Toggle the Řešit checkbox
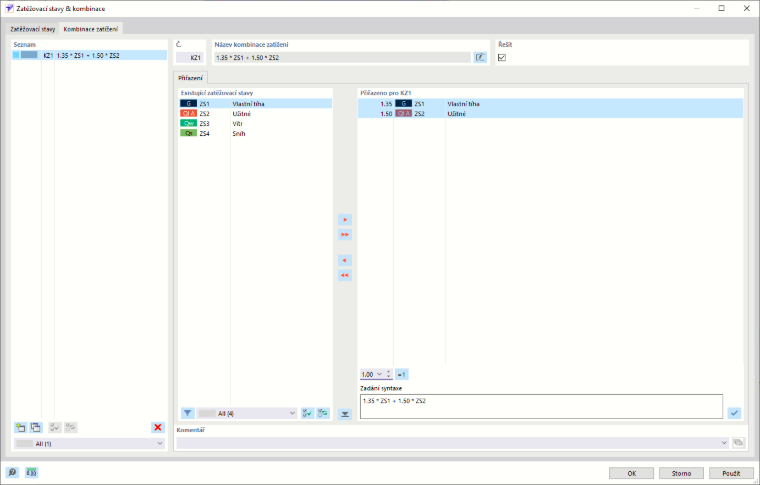 [502, 58]
